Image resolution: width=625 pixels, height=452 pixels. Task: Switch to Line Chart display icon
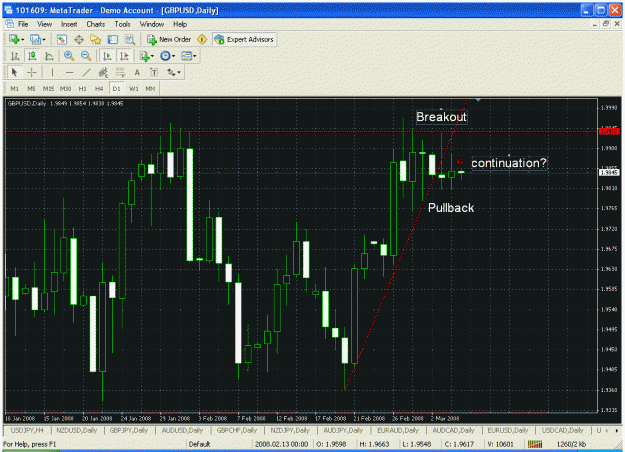click(x=49, y=56)
